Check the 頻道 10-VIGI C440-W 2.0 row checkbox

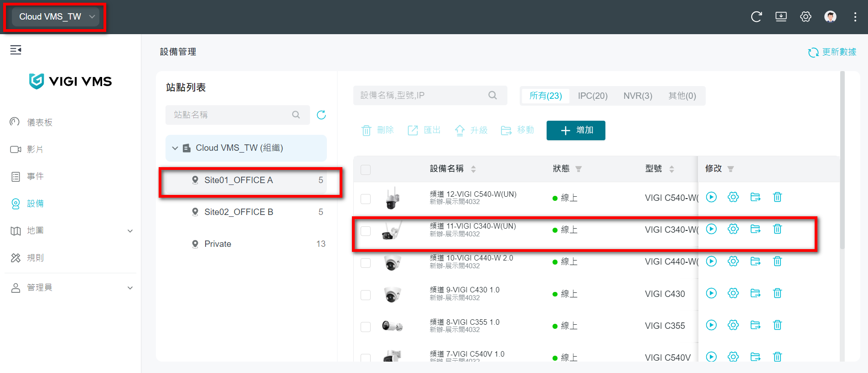366,263
